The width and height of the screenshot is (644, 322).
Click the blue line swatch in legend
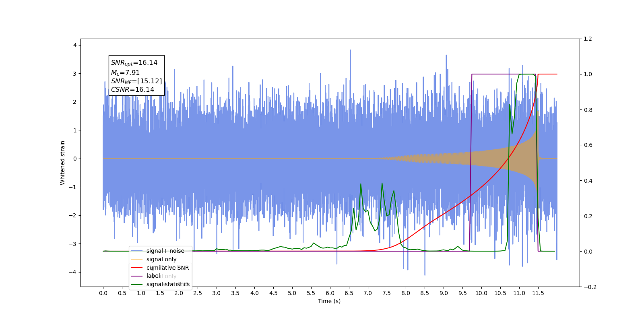[137, 251]
